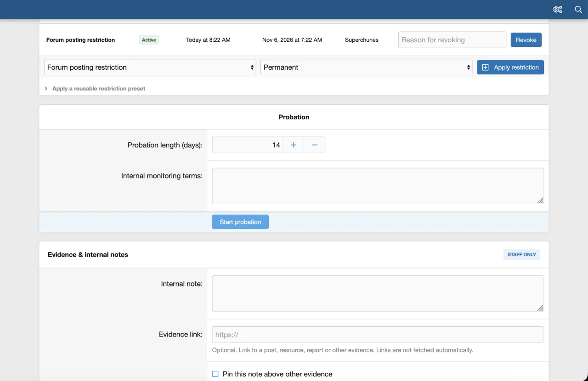Increase probation length with plus button
Screen dimensions: 588x381
click(294, 145)
